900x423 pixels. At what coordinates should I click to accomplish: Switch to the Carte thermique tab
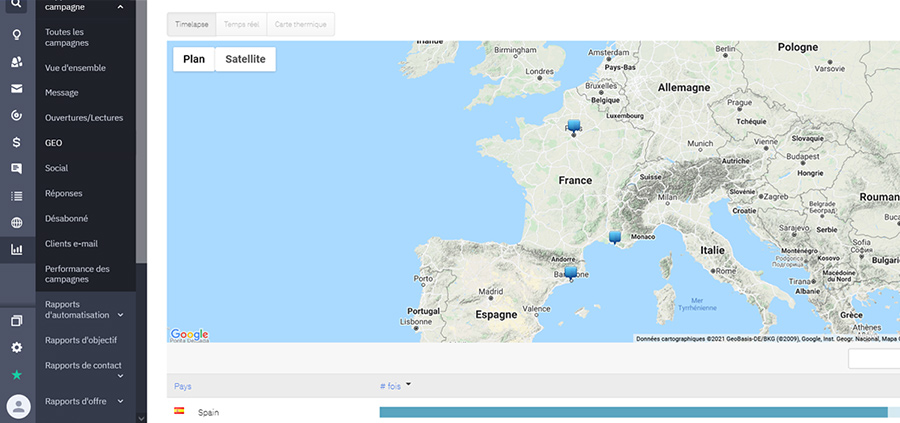301,25
